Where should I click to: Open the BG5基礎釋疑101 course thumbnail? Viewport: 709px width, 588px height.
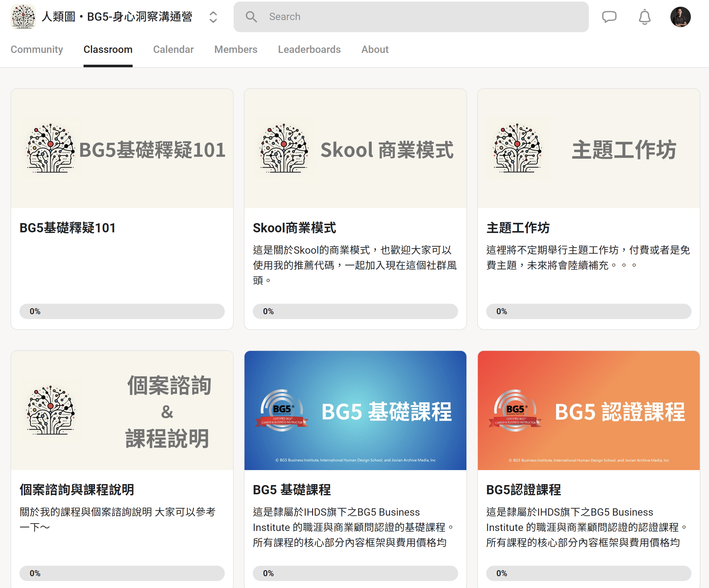(x=122, y=149)
